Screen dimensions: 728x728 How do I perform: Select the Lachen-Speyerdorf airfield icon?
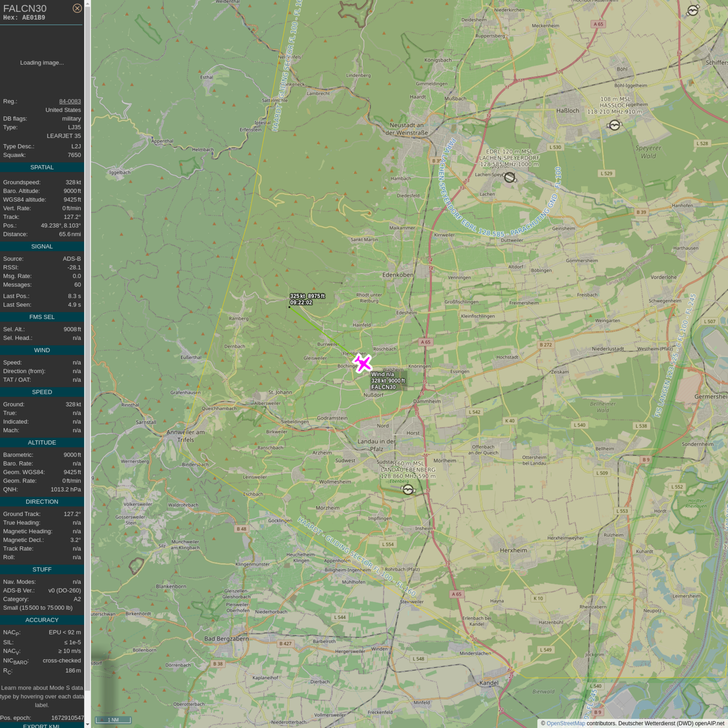pyautogui.click(x=510, y=177)
